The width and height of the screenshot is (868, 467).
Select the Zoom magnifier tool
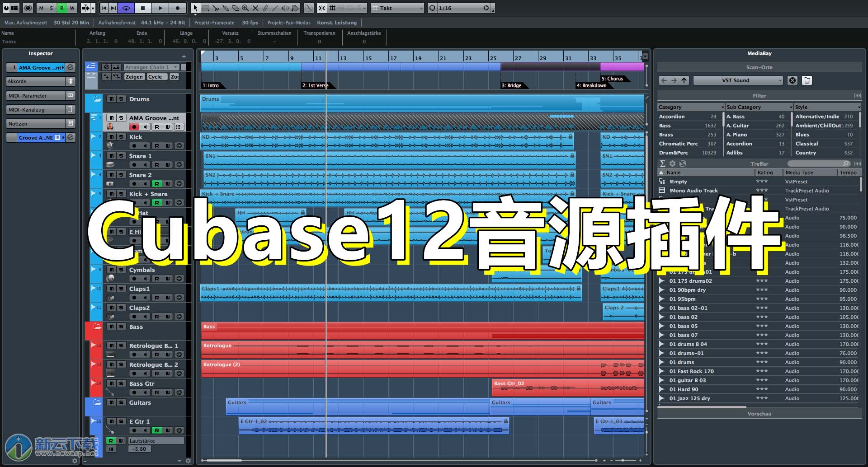tap(245, 8)
